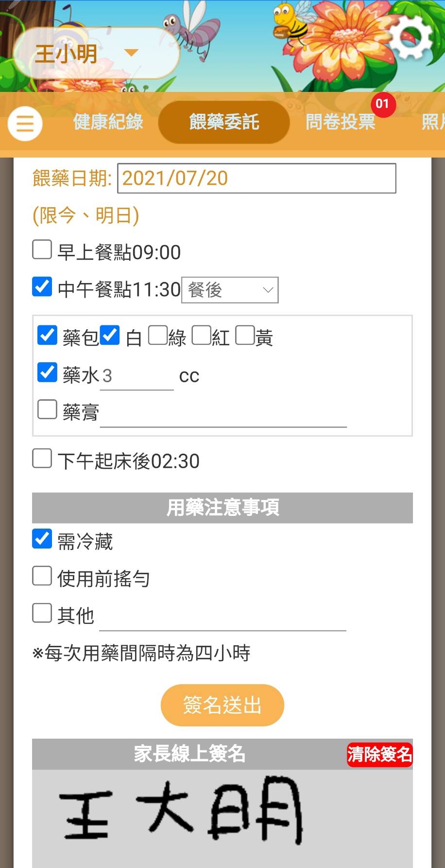Uncheck the 藥水 checkbox
The height and width of the screenshot is (868, 445).
point(48,372)
